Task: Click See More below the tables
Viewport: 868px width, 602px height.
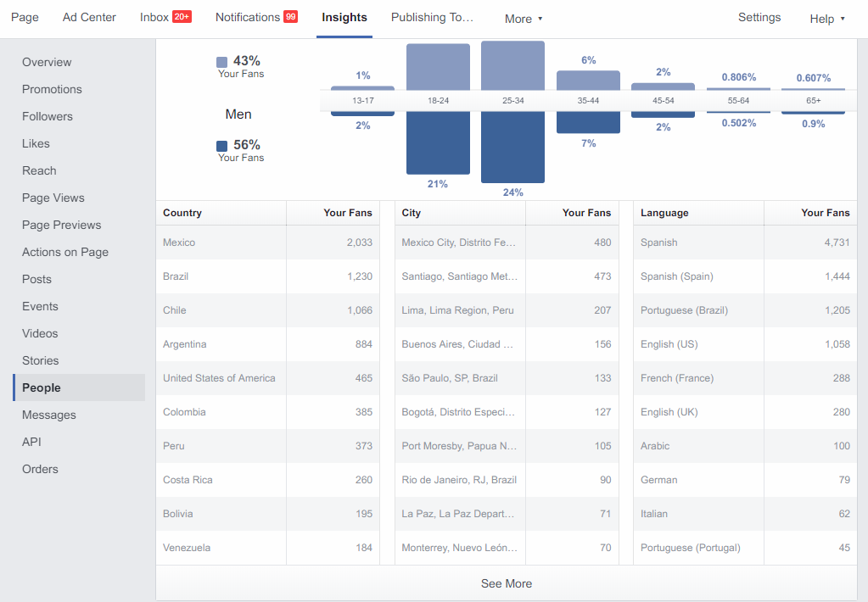Action: pos(507,583)
